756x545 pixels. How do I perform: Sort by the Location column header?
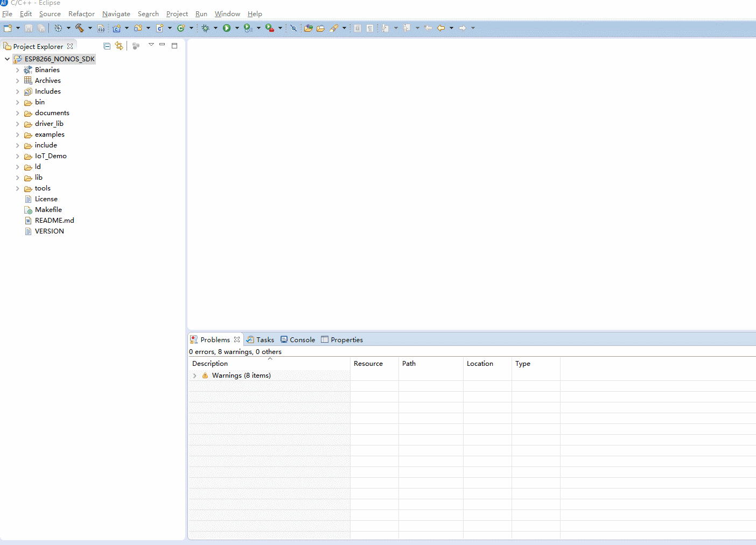pos(488,364)
